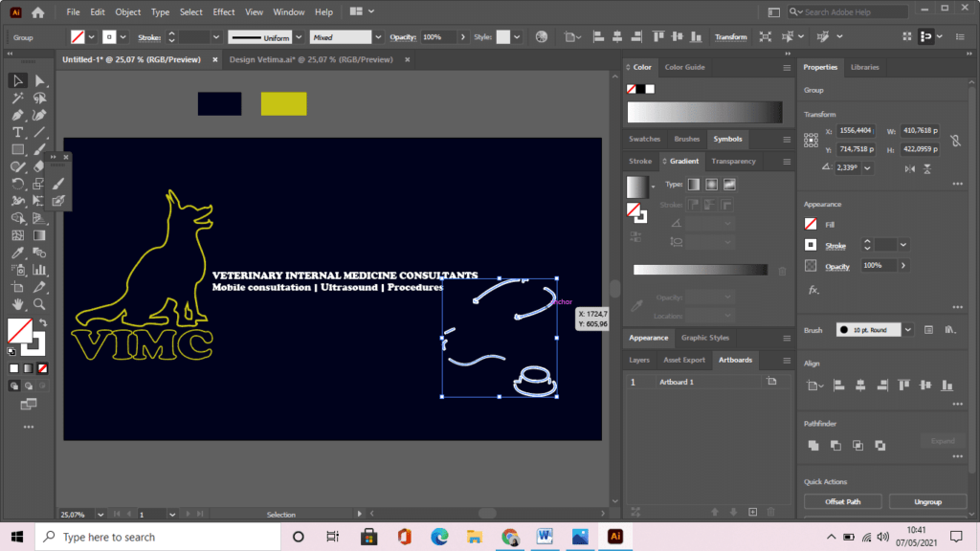This screenshot has width=980, height=551.
Task: Switch to Transparency tab
Action: 733,161
